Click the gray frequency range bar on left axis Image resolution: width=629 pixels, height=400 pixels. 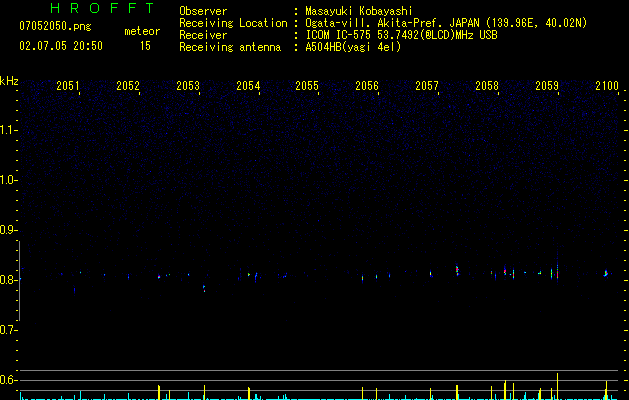pos(19,281)
